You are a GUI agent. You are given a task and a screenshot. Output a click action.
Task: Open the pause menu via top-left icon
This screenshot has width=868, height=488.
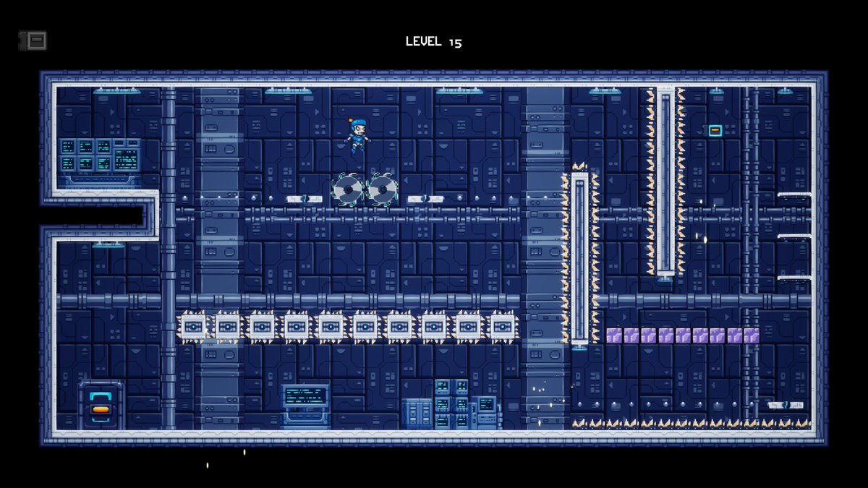[x=33, y=41]
